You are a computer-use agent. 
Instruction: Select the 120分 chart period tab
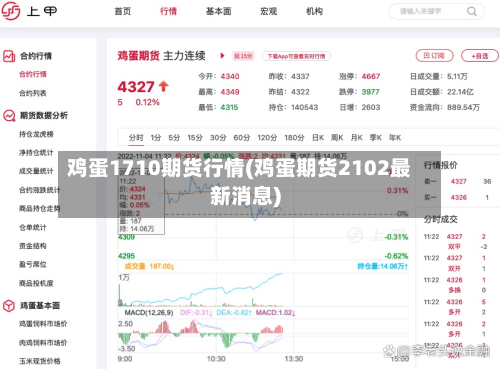coord(267,138)
